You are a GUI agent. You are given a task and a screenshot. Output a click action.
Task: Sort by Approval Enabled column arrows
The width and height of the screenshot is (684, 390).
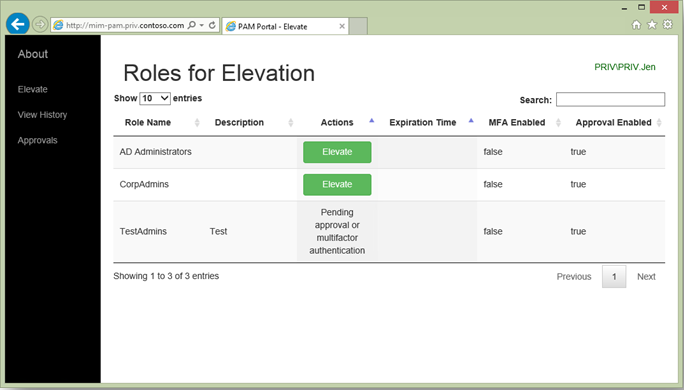pos(659,123)
